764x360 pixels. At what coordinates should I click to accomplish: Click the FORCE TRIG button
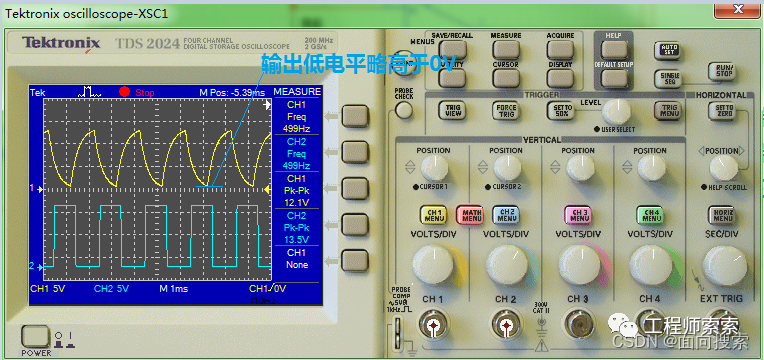click(506, 111)
